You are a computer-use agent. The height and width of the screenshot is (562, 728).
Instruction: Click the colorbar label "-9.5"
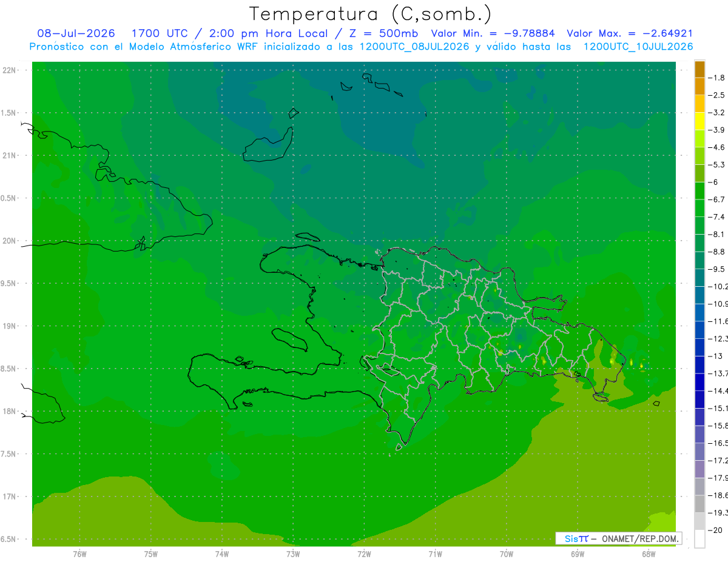tap(718, 269)
